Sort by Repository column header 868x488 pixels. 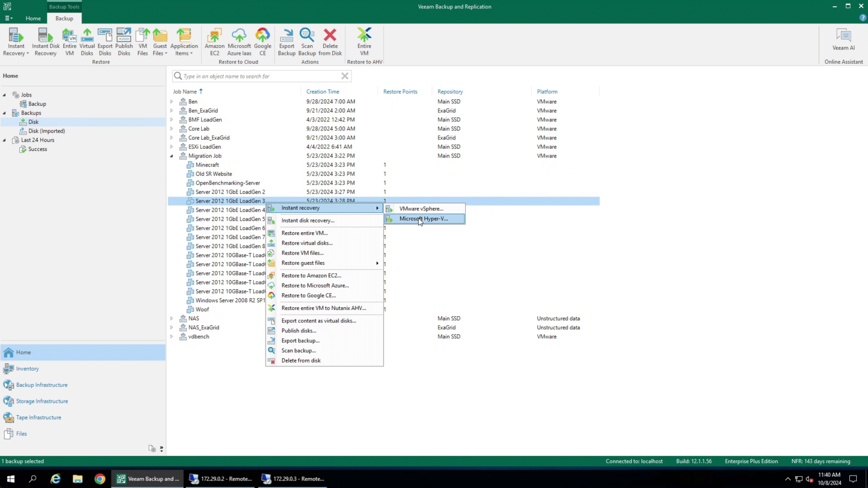(450, 91)
